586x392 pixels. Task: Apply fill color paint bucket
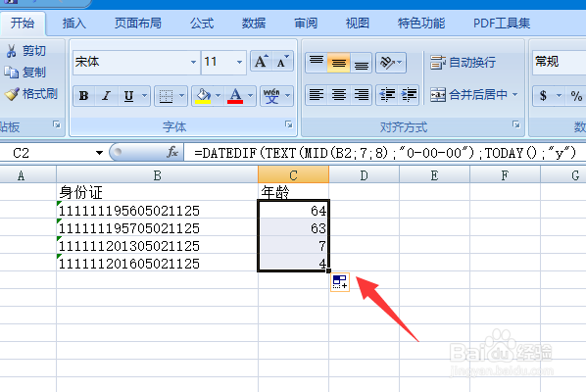[203, 96]
